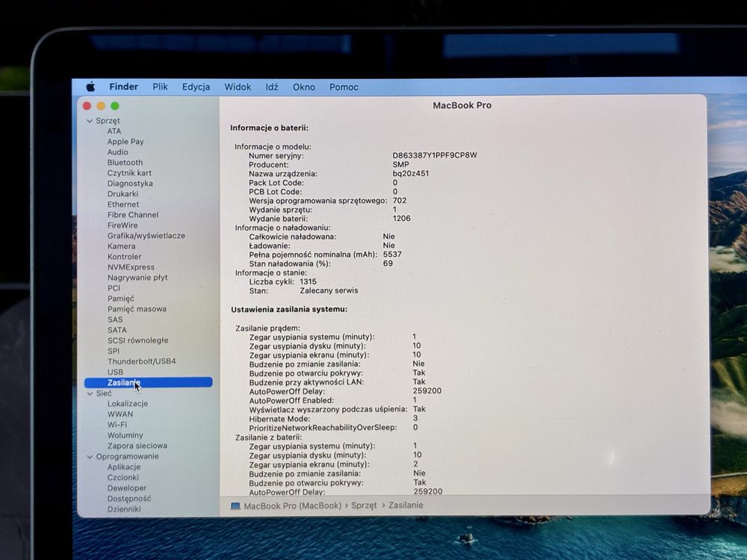Collapse the Sprzęt section
Viewport: 747px width, 560px height.
tap(90, 121)
